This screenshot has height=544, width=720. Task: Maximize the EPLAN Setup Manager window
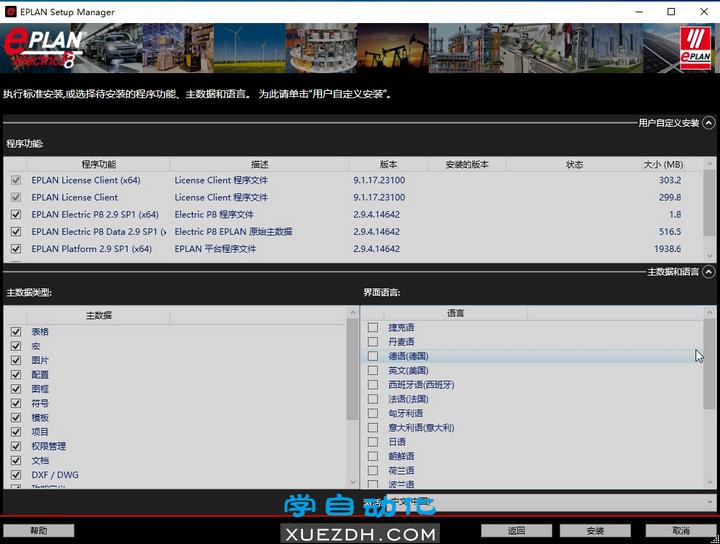(671, 11)
